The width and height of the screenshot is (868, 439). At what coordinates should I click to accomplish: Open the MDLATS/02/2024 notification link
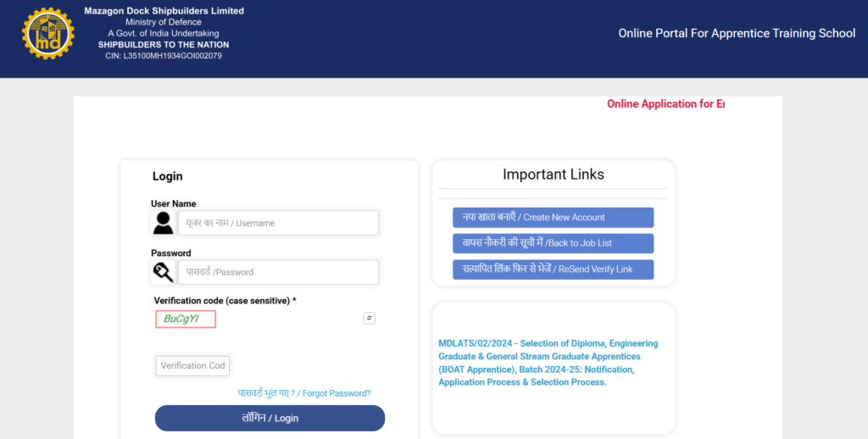pos(548,363)
